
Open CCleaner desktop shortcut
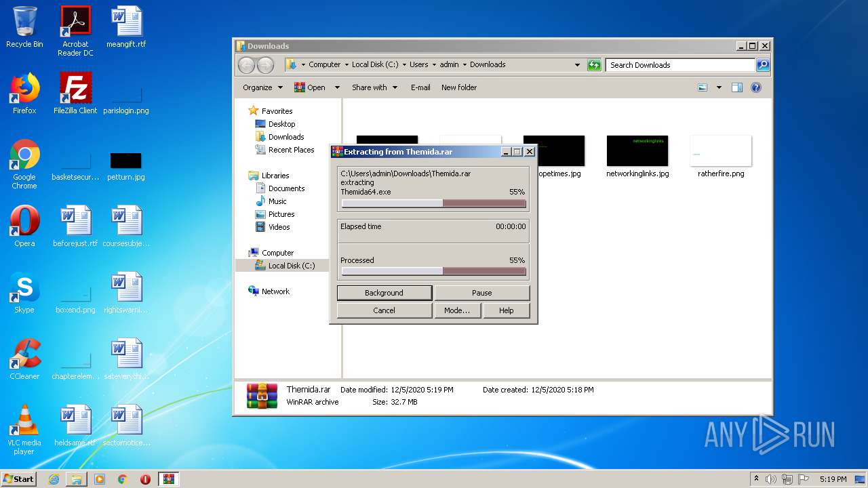[24, 360]
